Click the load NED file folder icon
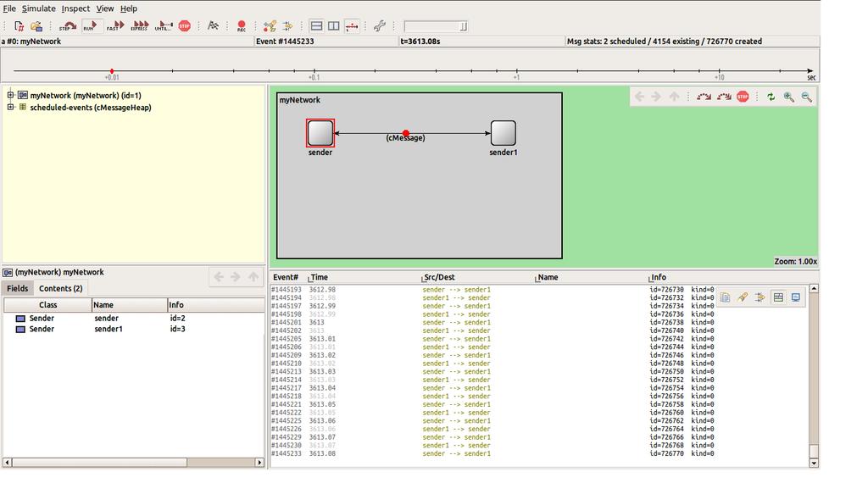 click(x=36, y=26)
